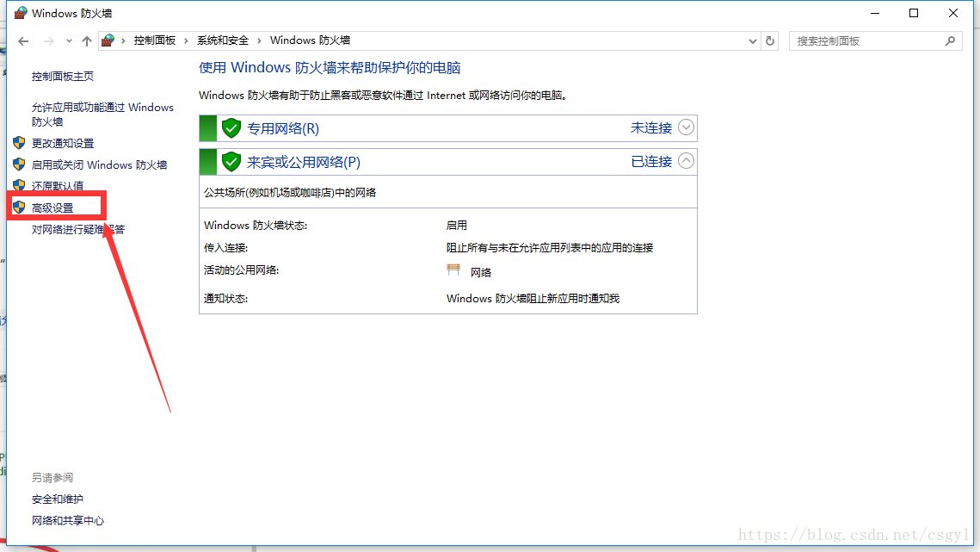Click the firewall icon in address bar
The image size is (980, 552).
pyautogui.click(x=108, y=40)
